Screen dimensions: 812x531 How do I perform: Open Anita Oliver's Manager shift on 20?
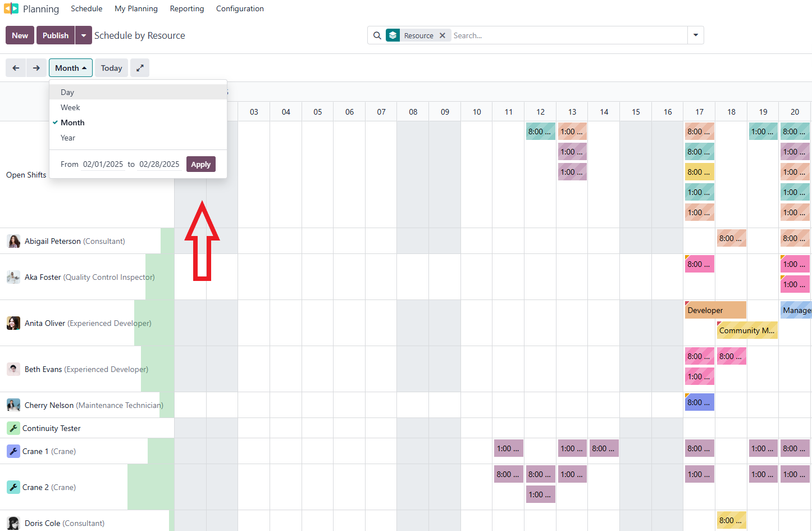(796, 310)
